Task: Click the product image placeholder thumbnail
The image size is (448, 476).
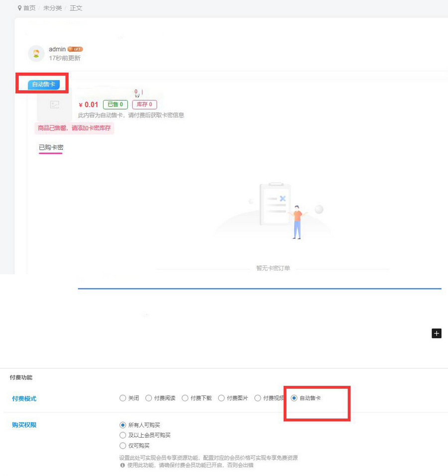Action: click(x=54, y=105)
